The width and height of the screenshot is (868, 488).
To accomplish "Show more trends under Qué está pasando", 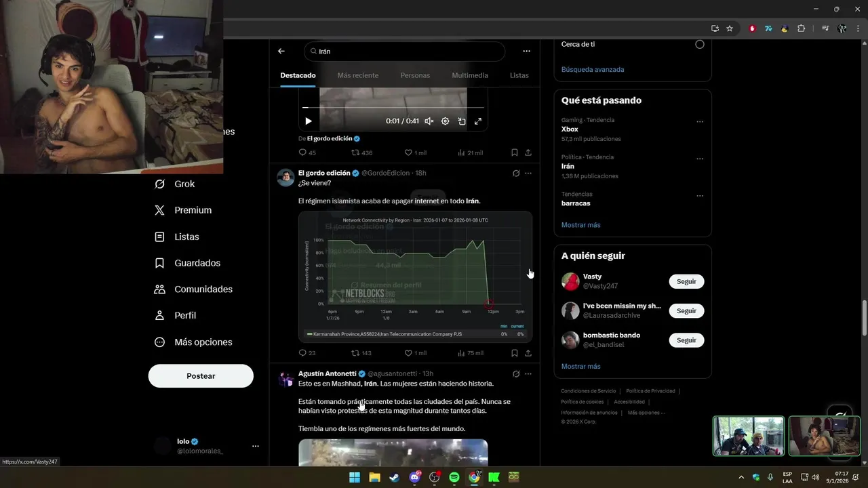I will coord(581,225).
